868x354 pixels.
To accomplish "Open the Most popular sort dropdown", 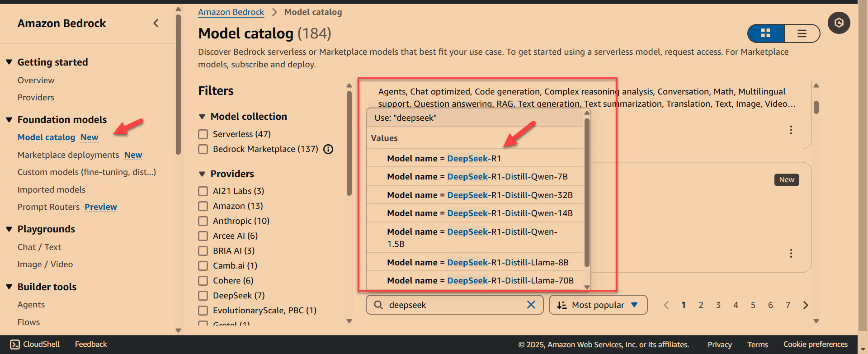I will (x=598, y=305).
